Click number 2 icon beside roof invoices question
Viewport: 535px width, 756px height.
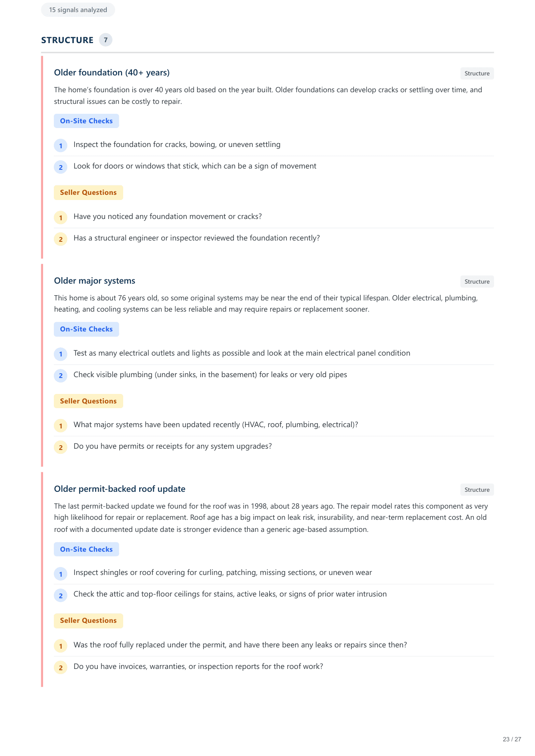(x=61, y=668)
